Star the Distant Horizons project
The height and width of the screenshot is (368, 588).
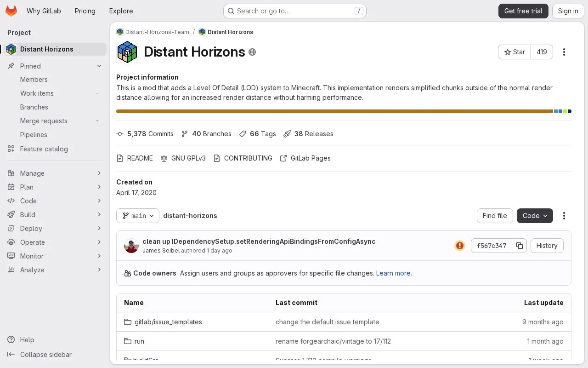coord(514,52)
